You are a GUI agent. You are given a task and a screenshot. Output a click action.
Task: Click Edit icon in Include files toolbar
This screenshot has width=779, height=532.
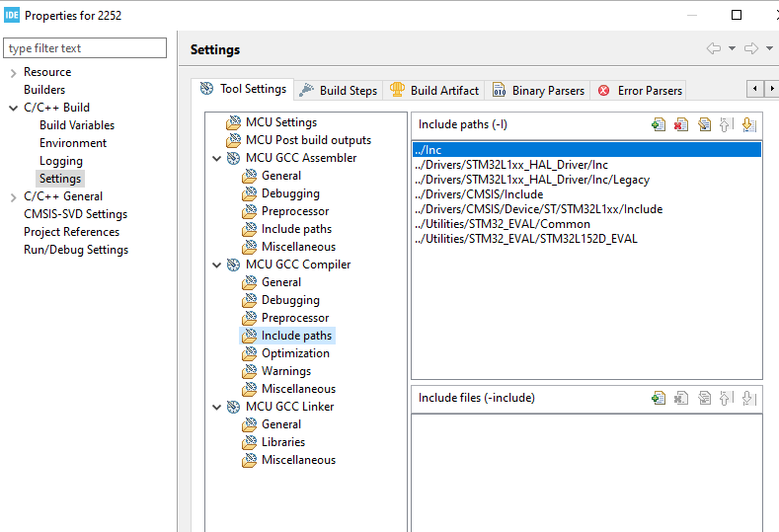coord(704,398)
